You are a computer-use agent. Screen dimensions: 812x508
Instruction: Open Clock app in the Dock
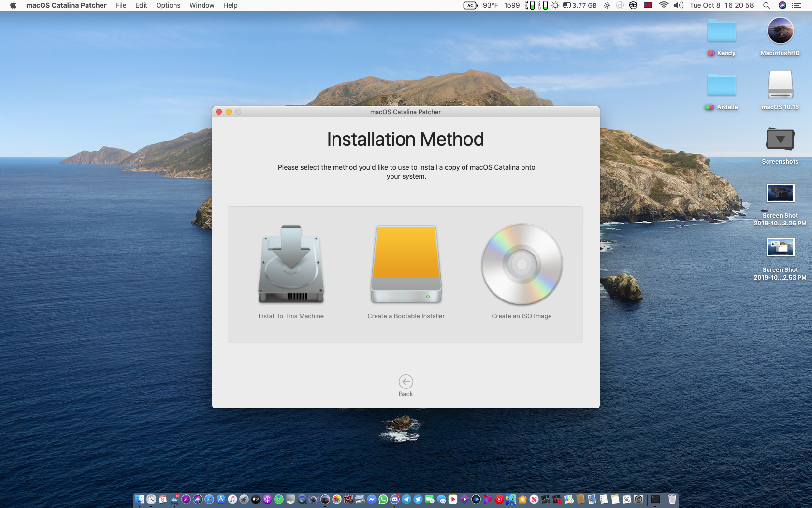tap(151, 499)
